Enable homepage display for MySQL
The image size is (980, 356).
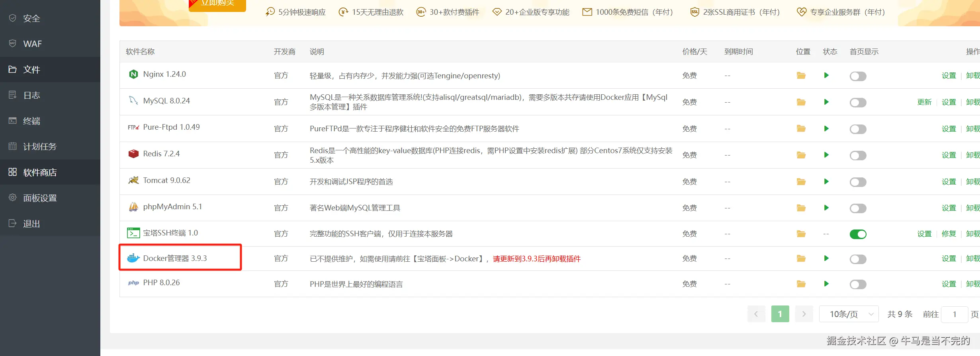pyautogui.click(x=858, y=103)
